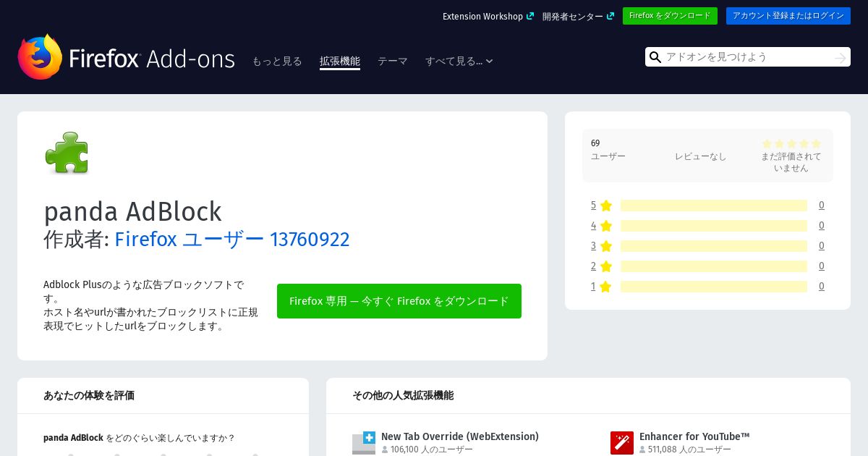Expand the すべて見る... dropdown menu

pos(459,62)
